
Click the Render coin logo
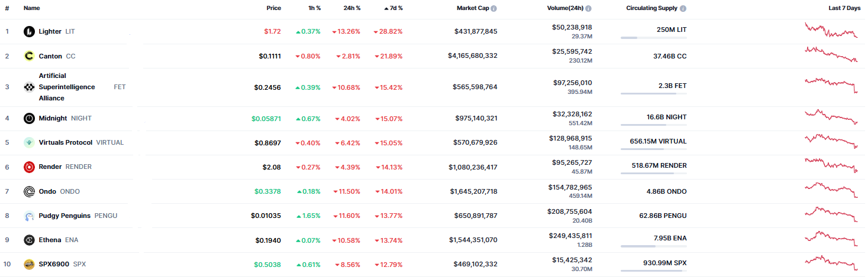(x=29, y=167)
